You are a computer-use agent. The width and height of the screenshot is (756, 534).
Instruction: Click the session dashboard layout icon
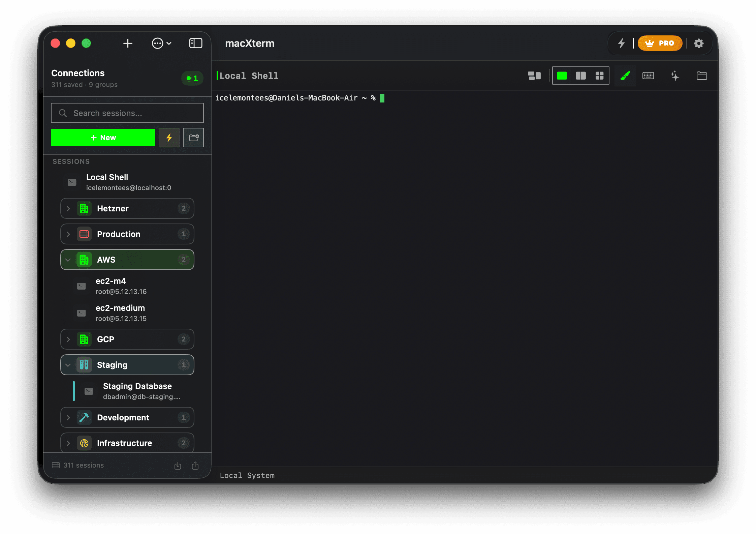[534, 76]
